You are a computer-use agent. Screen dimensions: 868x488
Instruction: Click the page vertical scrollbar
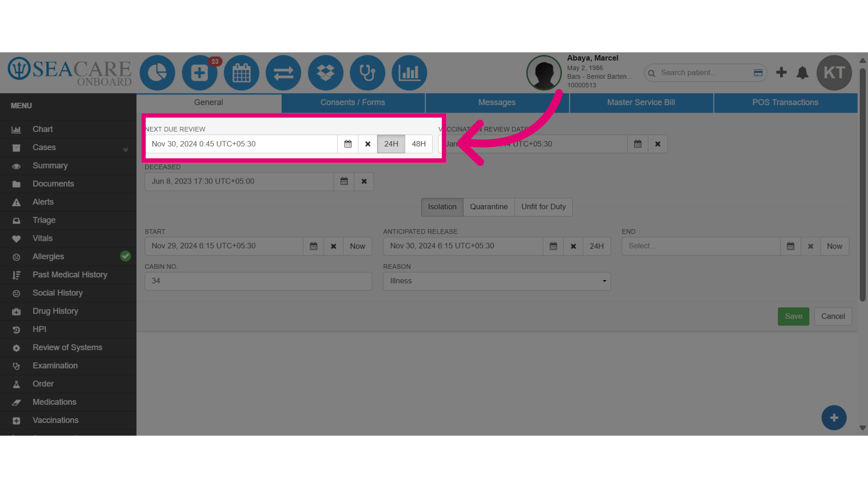point(863,185)
